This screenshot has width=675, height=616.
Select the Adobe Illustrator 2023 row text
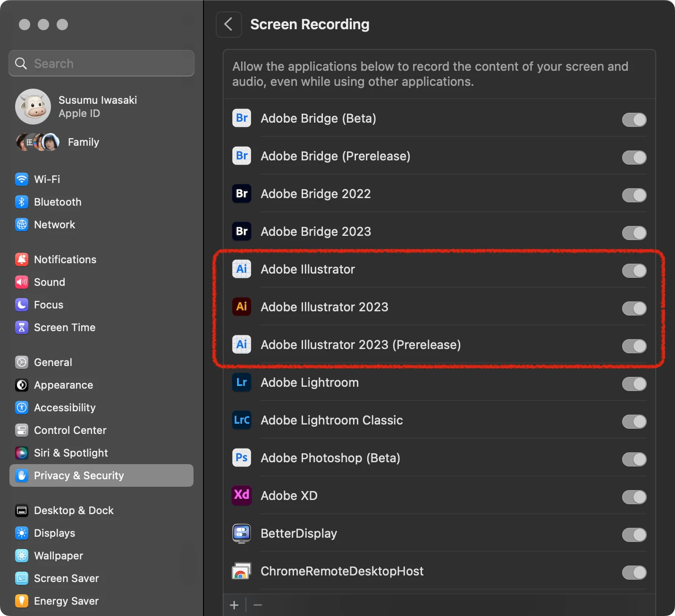(x=324, y=307)
